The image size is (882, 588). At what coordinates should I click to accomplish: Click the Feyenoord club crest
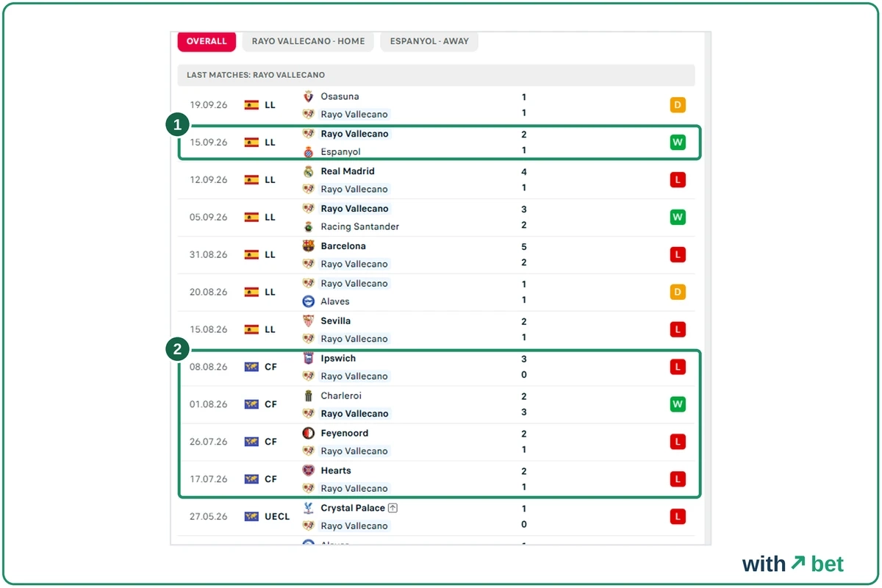[309, 434]
